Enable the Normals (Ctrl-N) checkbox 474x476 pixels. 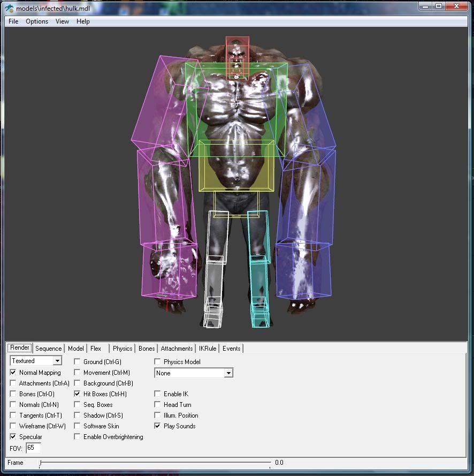[13, 404]
